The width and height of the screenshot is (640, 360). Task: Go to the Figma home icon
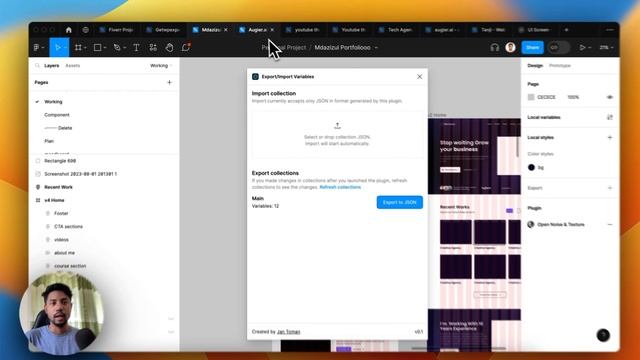(69, 30)
